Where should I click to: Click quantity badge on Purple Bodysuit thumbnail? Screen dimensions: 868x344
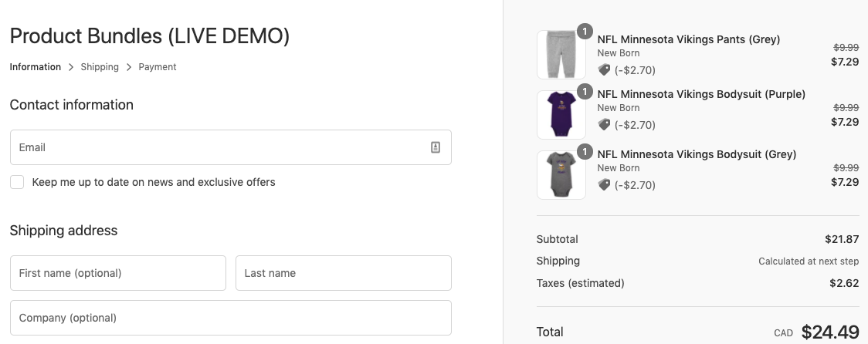[x=585, y=91]
